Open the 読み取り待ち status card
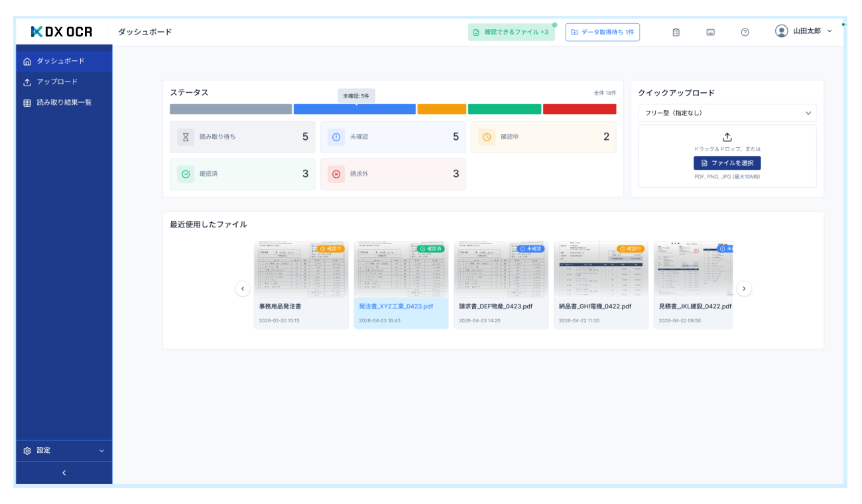 (243, 137)
